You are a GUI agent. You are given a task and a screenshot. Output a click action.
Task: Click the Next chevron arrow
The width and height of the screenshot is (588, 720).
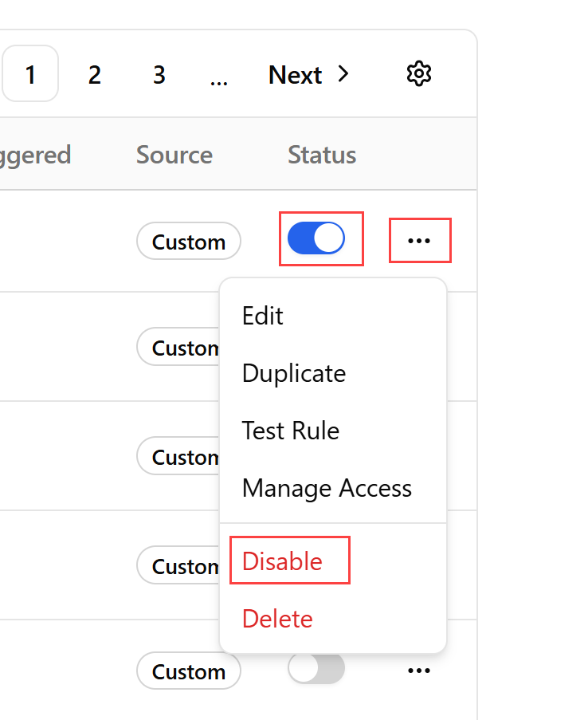click(x=343, y=74)
